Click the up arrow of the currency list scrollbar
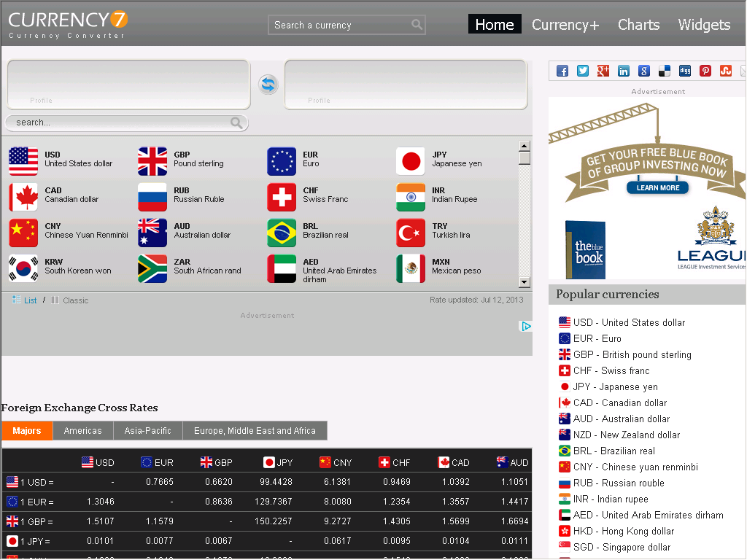The width and height of the screenshot is (747, 560). (524, 146)
